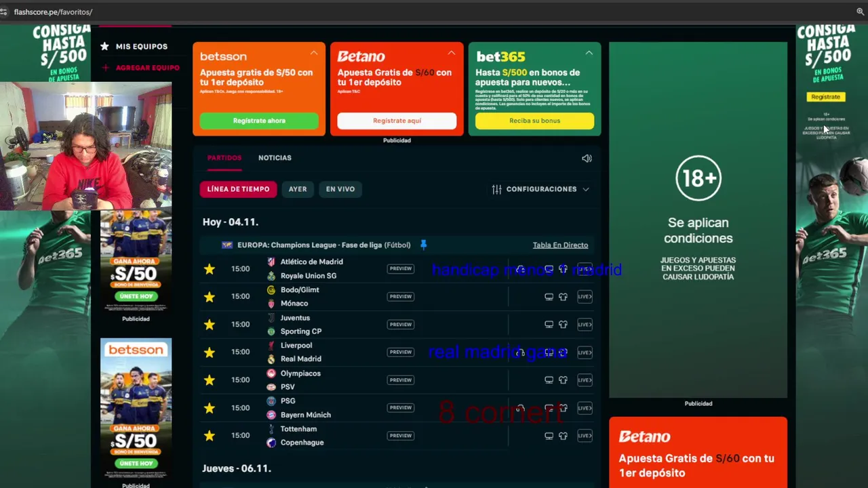
Task: Toggle the sound speaker icon
Action: pyautogui.click(x=587, y=158)
